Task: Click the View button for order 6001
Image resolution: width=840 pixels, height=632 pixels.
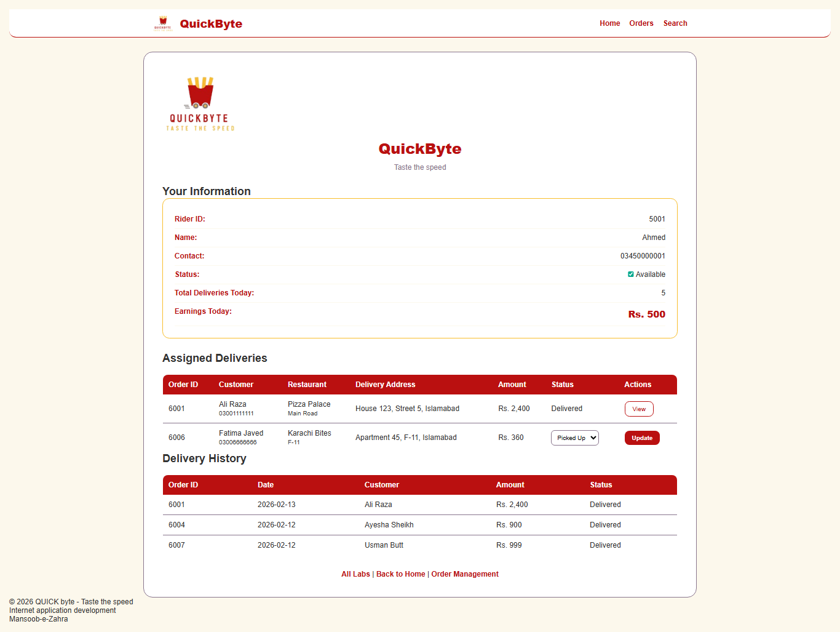Action: click(639, 409)
